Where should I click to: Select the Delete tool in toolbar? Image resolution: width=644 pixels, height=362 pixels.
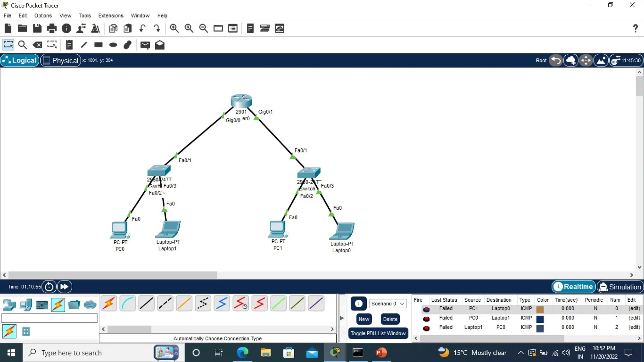37,45
